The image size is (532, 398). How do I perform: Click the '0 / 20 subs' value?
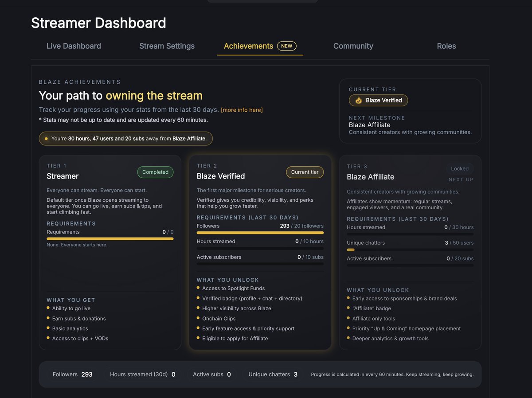pyautogui.click(x=460, y=258)
